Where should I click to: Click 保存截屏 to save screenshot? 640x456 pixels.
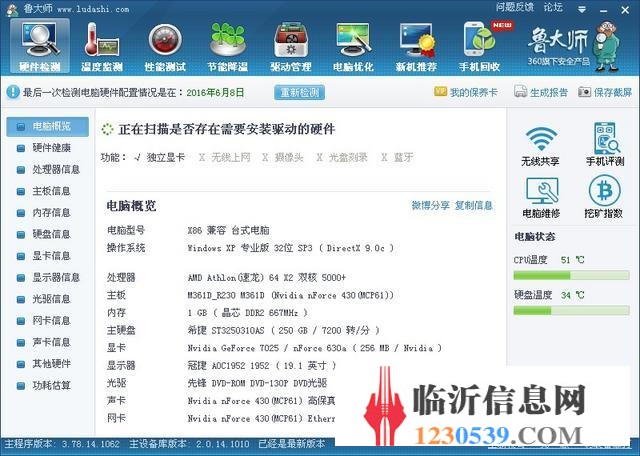[x=605, y=92]
